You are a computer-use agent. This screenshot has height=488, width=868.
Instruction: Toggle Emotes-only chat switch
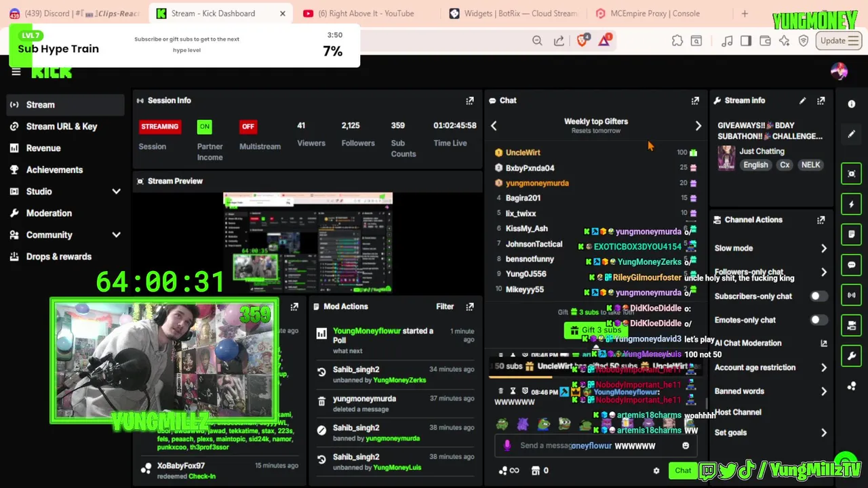(x=819, y=320)
